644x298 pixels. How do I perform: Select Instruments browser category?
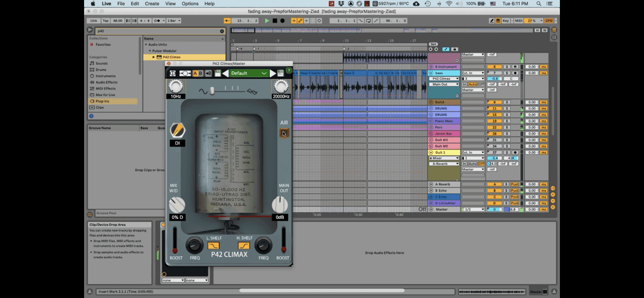[x=106, y=76]
